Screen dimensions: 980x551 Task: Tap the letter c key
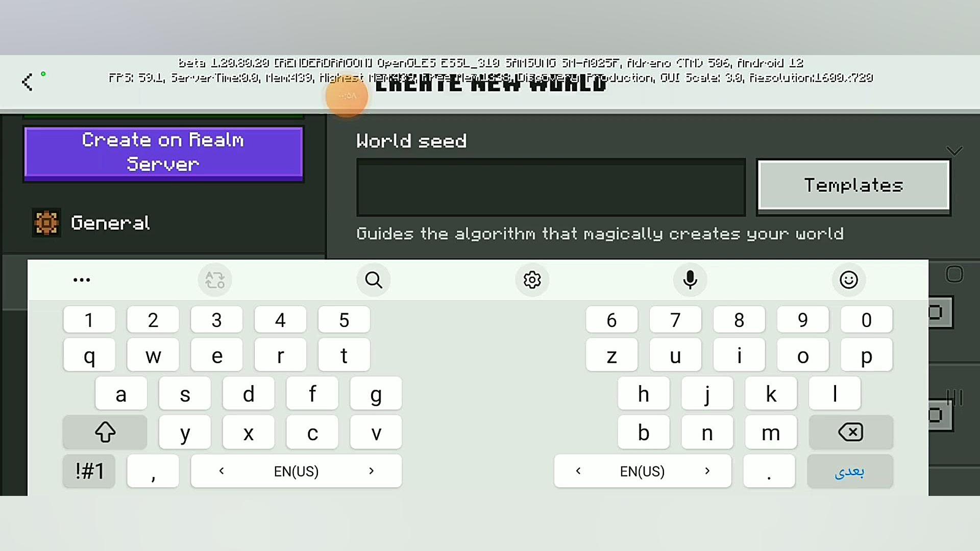click(x=312, y=432)
